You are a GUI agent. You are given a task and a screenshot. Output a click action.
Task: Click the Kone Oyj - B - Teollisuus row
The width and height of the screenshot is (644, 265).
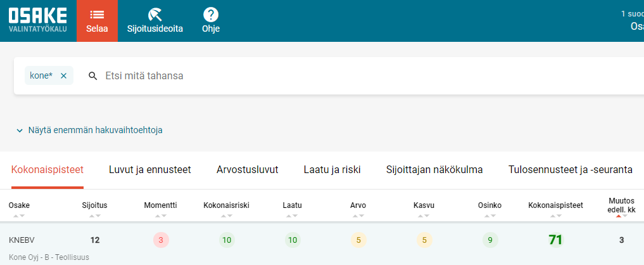[x=49, y=257]
